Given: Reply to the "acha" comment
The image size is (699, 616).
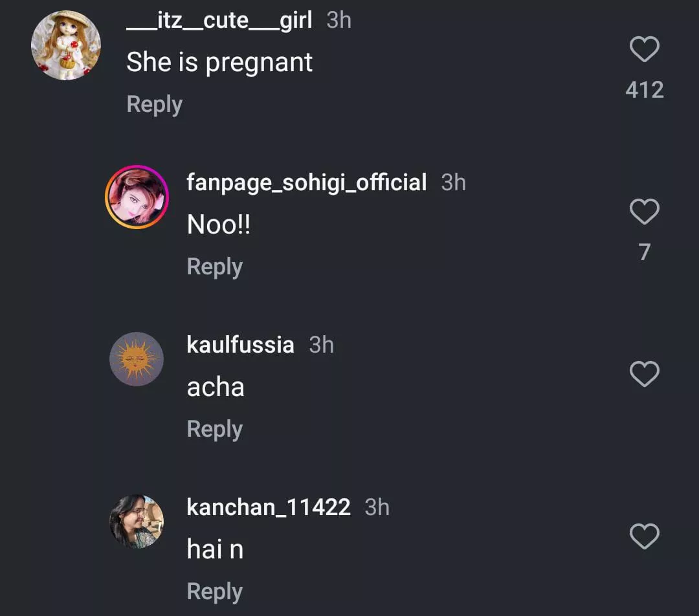Looking at the screenshot, I should (214, 430).
